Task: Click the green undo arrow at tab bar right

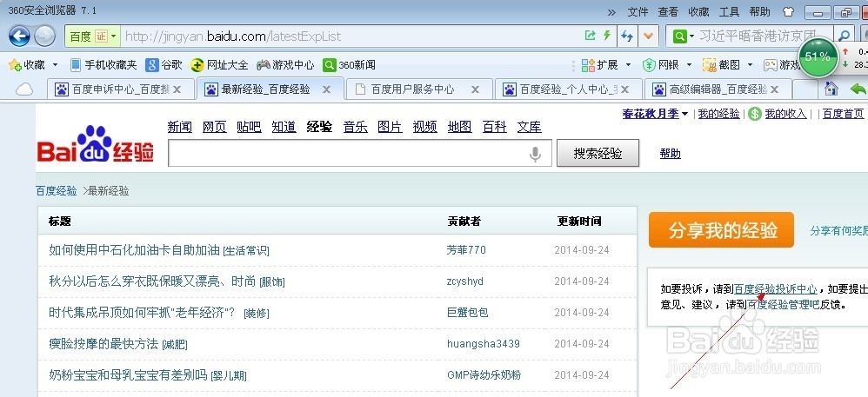Action: [858, 89]
